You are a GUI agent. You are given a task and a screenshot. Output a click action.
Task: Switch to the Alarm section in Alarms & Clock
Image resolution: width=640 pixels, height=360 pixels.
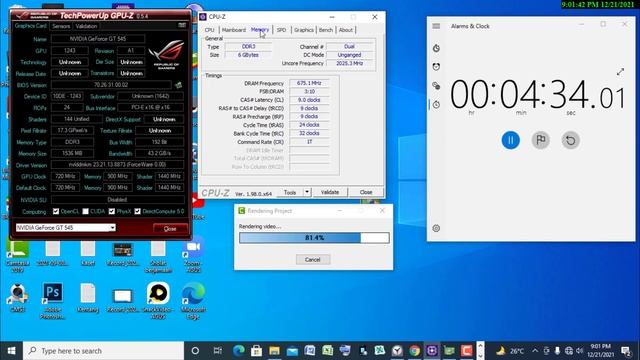click(x=436, y=67)
